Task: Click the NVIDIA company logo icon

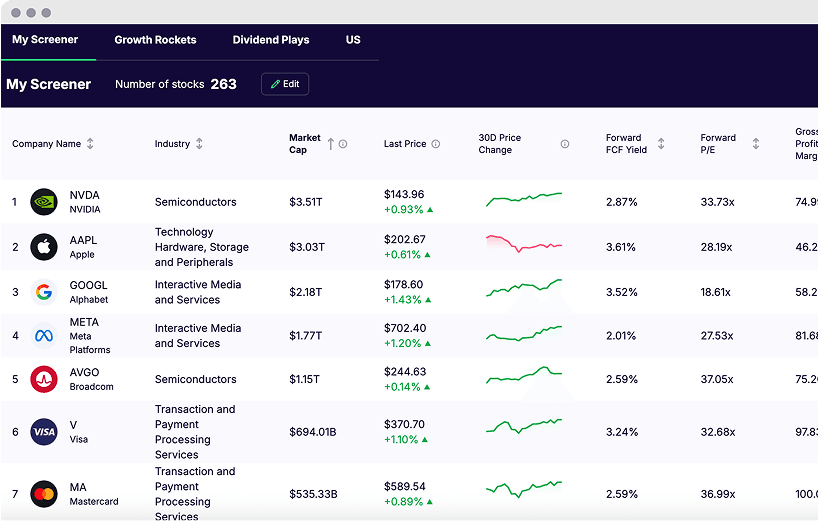Action: click(44, 202)
